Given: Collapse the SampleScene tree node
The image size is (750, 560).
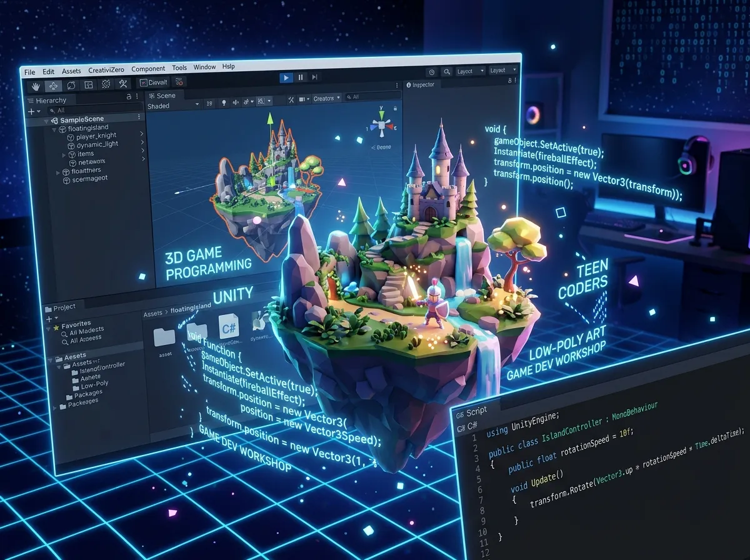Looking at the screenshot, I should tap(46, 120).
